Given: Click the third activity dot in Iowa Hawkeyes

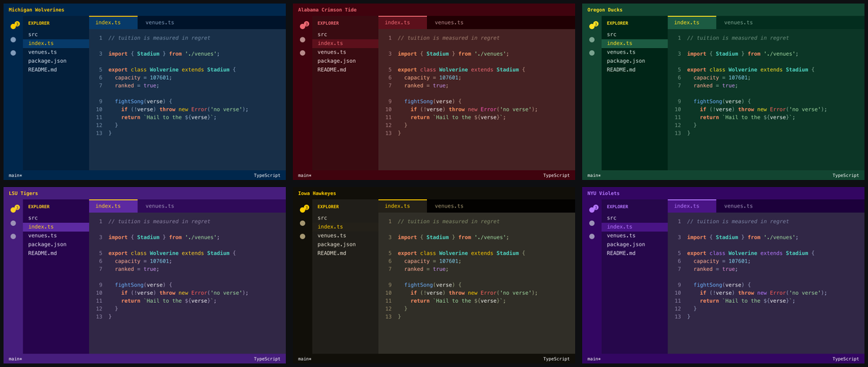Looking at the screenshot, I should (303, 236).
